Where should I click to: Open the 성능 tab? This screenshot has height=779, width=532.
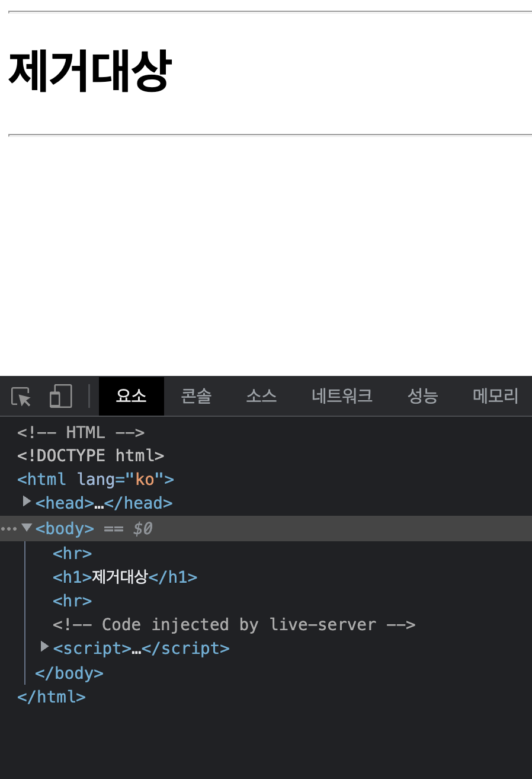coord(422,396)
